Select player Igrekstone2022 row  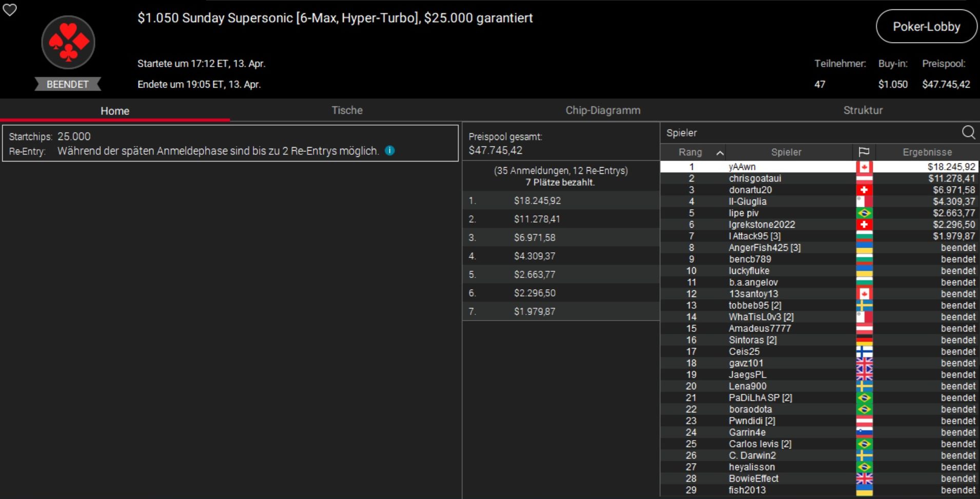[x=819, y=225]
